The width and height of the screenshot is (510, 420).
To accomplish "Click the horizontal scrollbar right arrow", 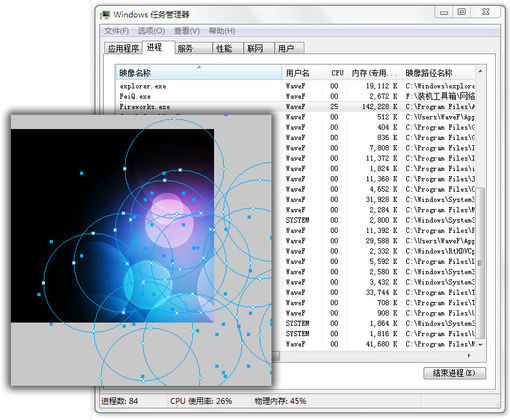I will pyautogui.click(x=469, y=356).
